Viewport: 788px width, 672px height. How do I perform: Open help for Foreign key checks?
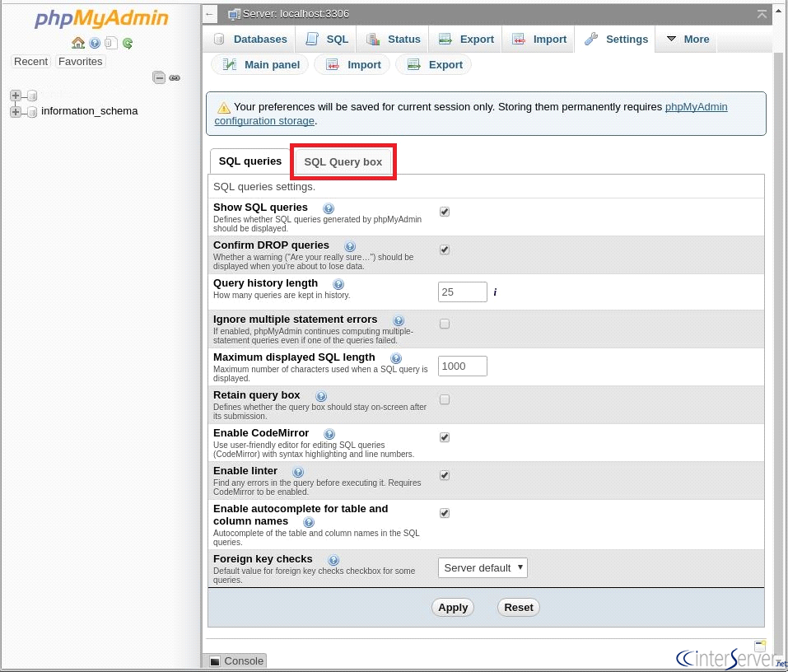pos(333,560)
